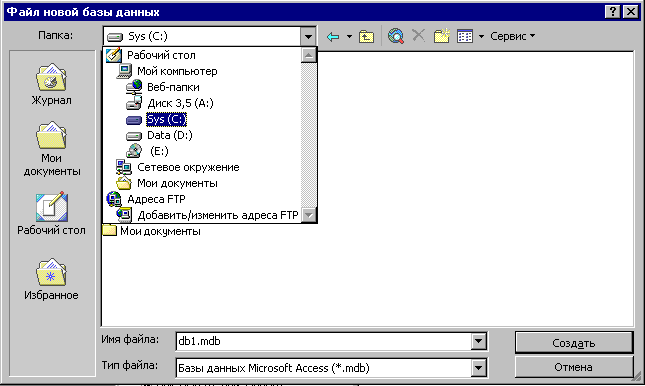Close the dialog with the X button

click(x=630, y=12)
